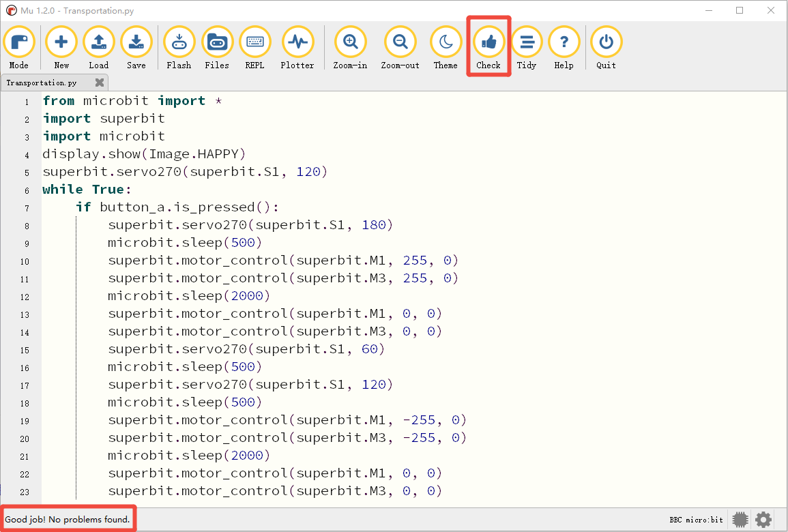
Task: Open the Files panel
Action: pos(217,48)
